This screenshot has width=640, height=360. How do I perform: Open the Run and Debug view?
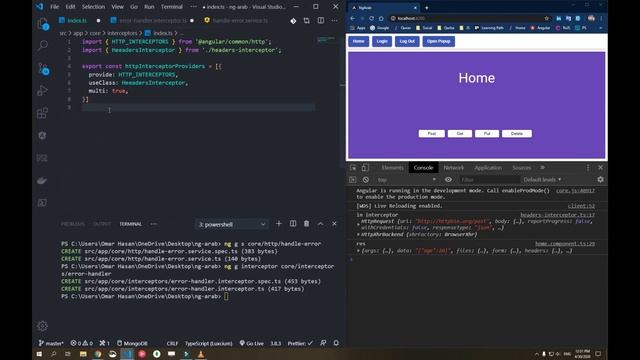coord(42,90)
